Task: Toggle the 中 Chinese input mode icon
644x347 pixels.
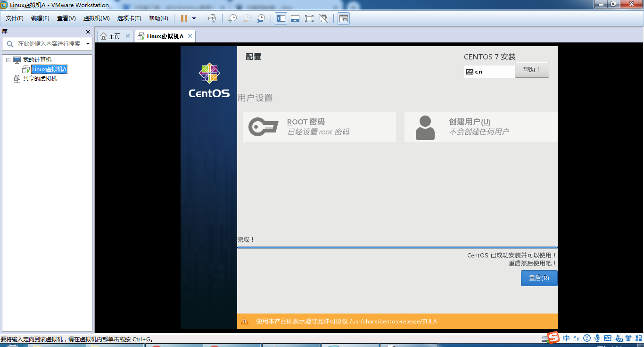Action: coord(566,338)
